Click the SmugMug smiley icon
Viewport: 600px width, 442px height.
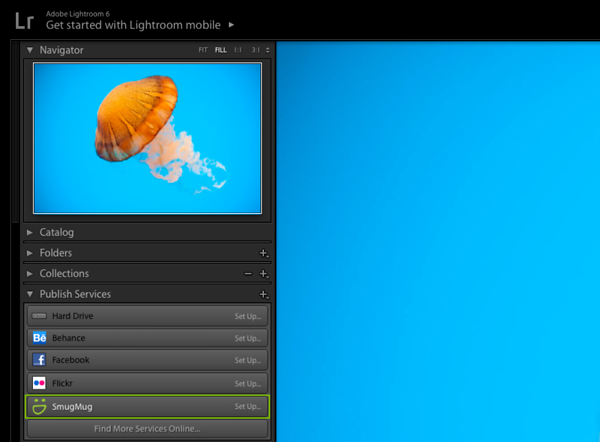click(40, 406)
